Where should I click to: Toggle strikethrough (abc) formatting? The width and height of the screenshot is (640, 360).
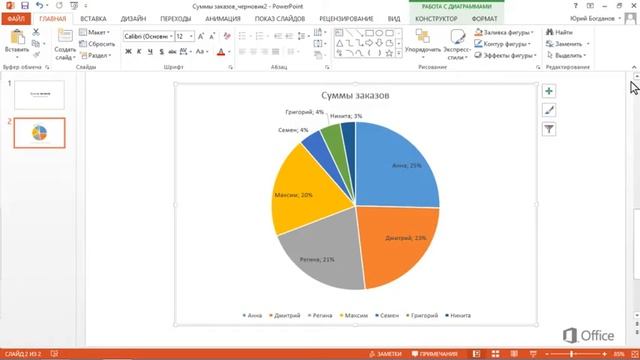click(172, 51)
